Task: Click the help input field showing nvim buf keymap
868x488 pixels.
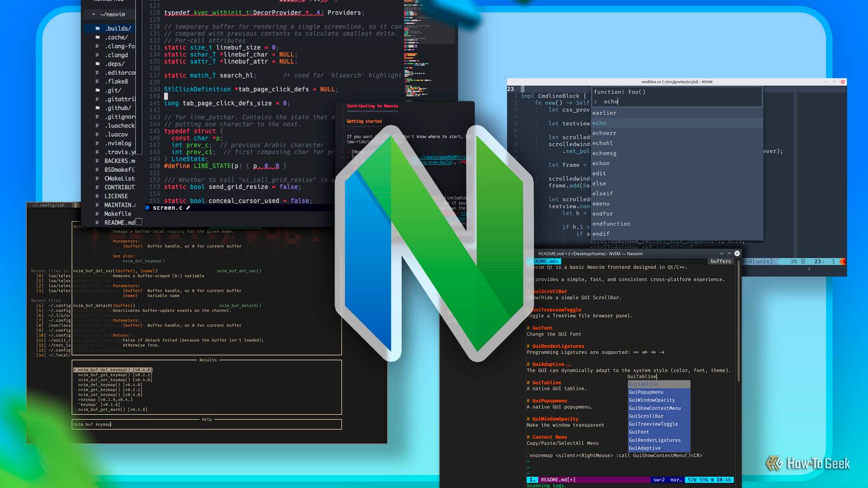Action: pyautogui.click(x=92, y=425)
